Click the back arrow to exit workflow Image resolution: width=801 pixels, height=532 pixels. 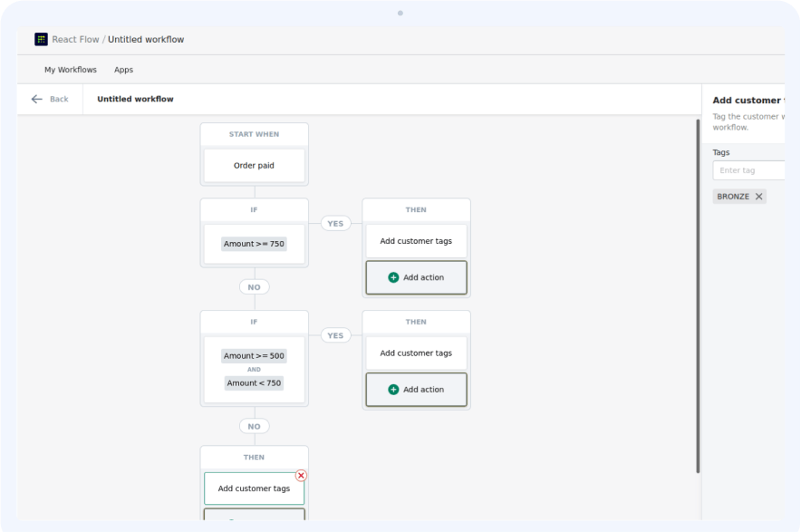(x=35, y=99)
